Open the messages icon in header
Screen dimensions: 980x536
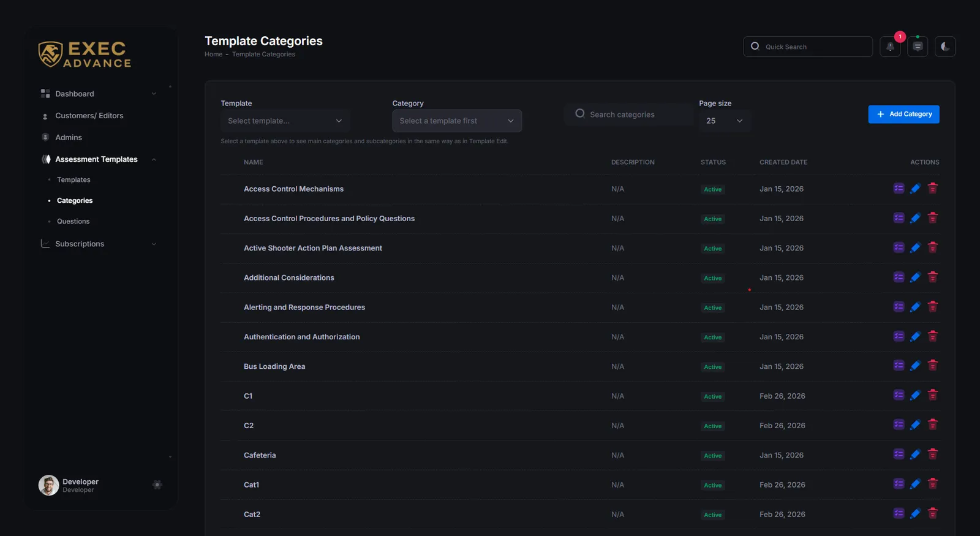[x=918, y=47]
